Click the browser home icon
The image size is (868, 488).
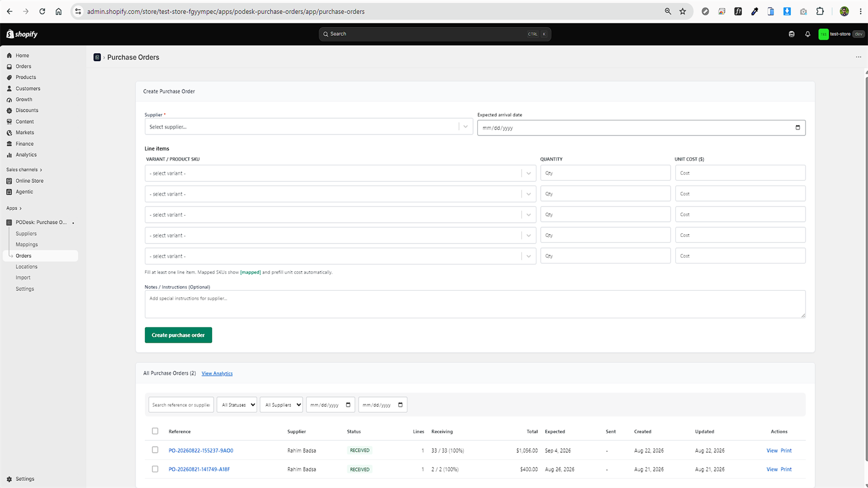coord(59,11)
